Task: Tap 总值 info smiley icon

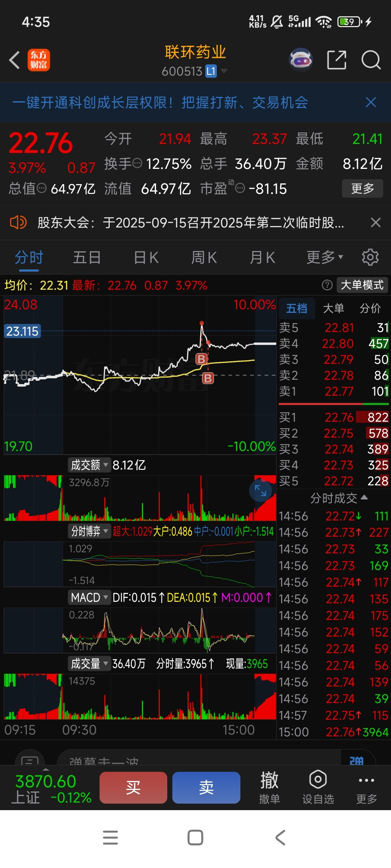Action: click(x=42, y=188)
